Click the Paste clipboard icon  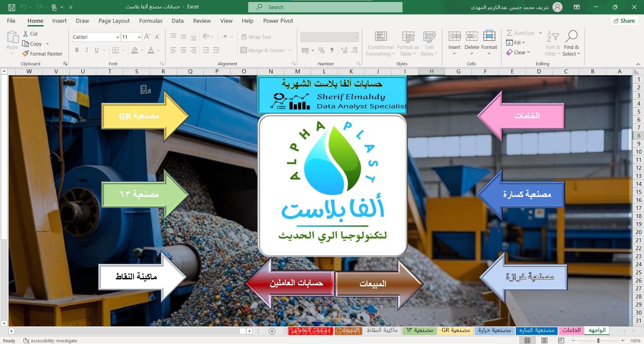12,37
